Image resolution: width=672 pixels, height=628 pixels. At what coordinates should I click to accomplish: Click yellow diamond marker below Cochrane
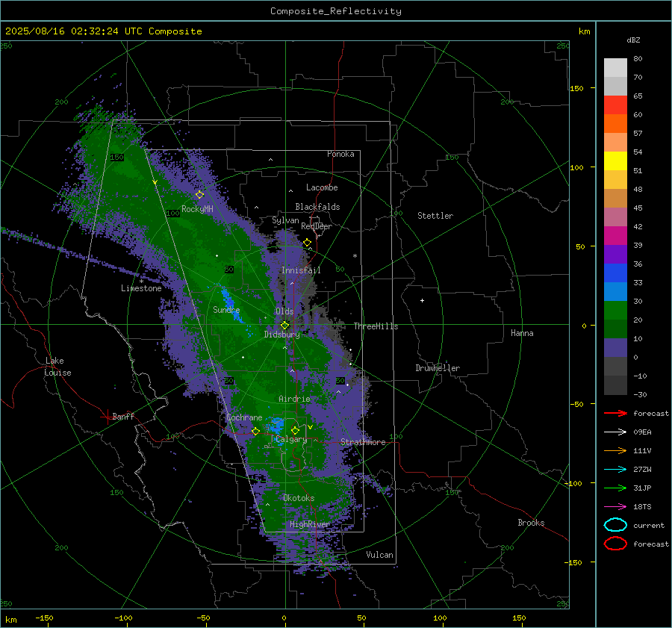255,431
